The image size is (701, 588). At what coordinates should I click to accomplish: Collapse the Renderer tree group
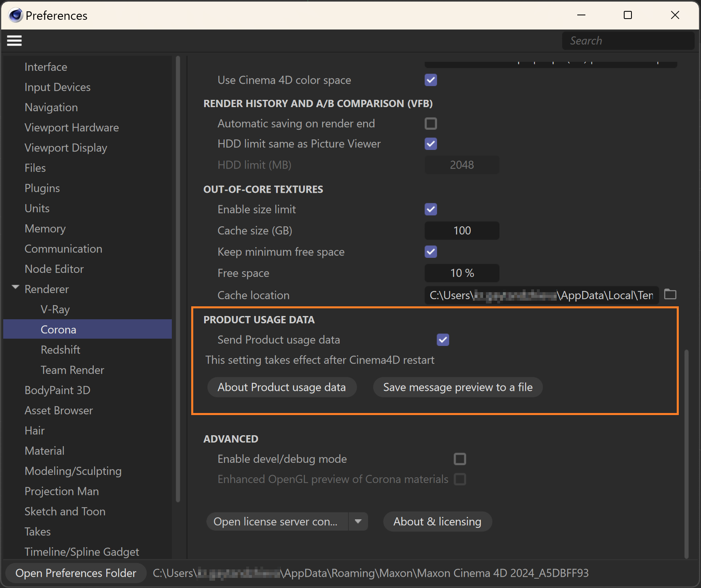(x=15, y=287)
